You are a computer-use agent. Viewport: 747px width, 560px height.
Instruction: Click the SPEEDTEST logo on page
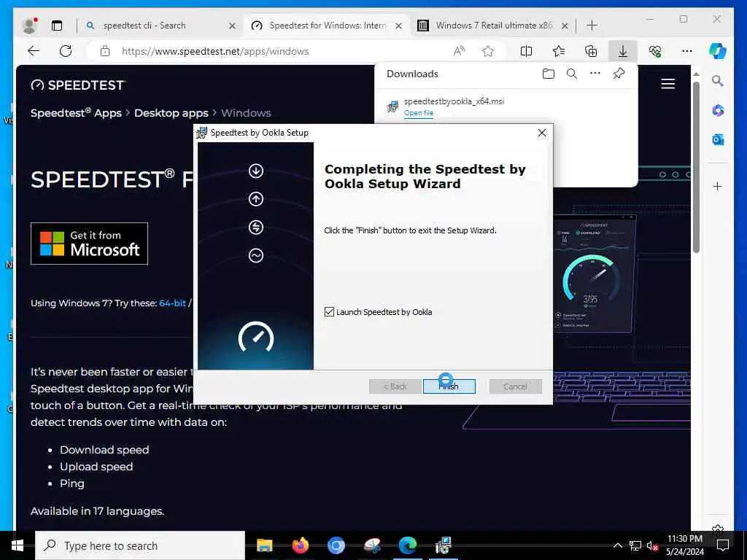point(77,85)
